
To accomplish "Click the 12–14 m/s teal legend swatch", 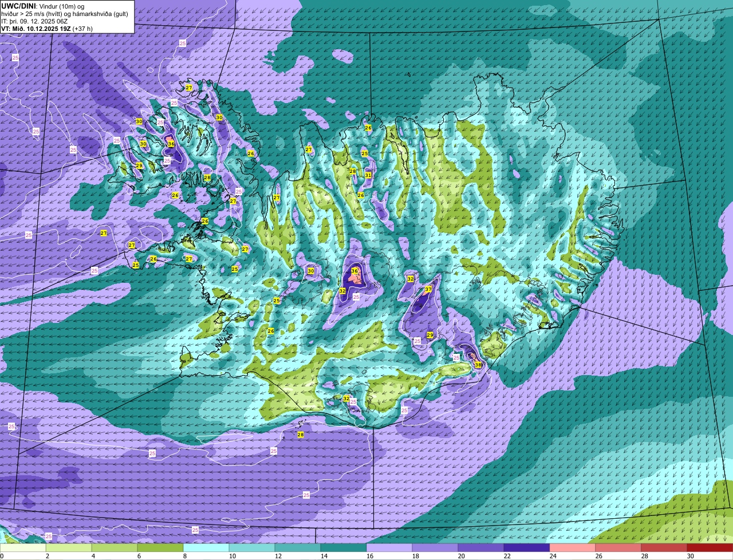I will coord(298,547).
